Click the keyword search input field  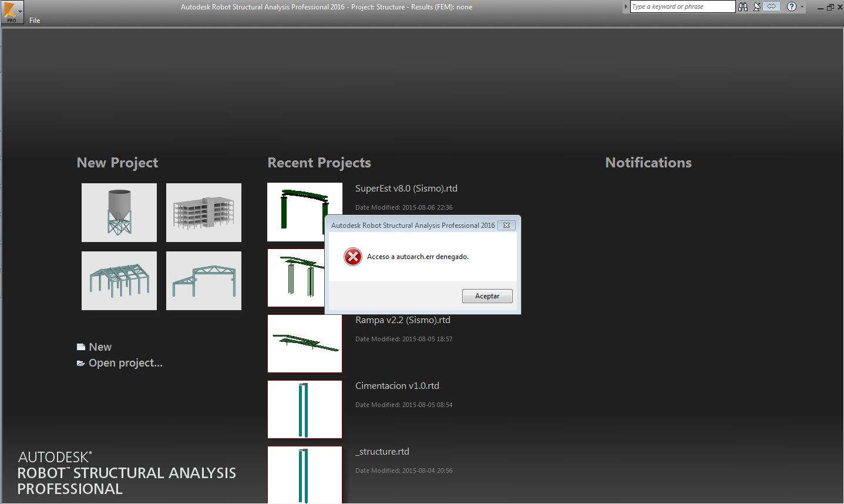click(x=682, y=6)
